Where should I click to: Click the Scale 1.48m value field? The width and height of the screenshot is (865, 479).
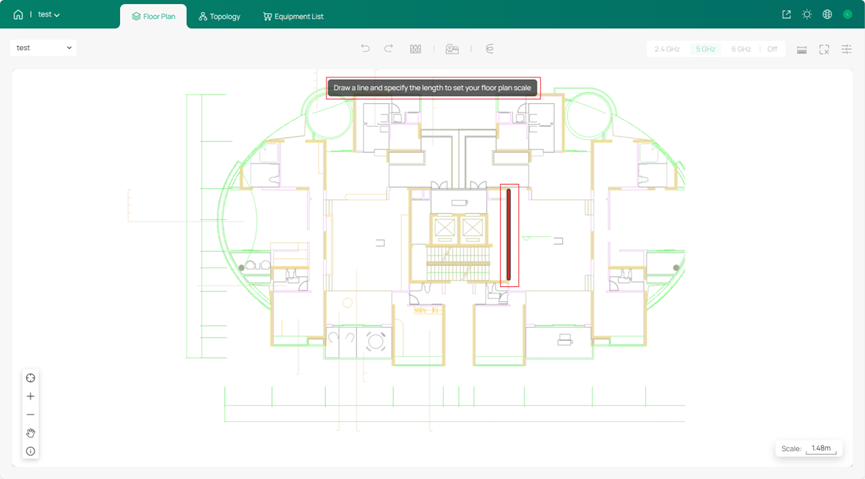(821, 448)
